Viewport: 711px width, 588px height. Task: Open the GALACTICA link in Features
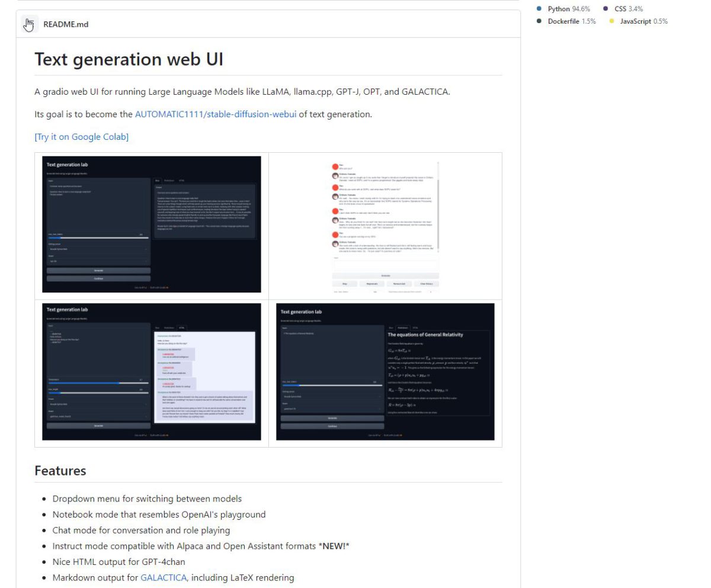pyautogui.click(x=164, y=577)
